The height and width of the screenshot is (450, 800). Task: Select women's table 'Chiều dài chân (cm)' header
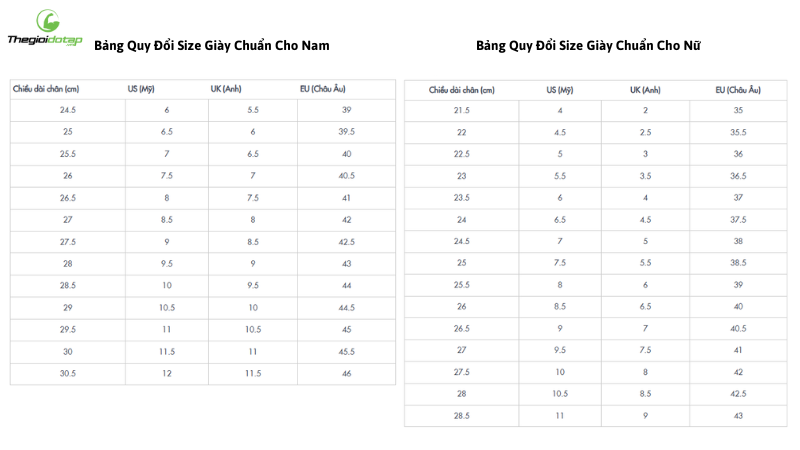[x=462, y=90]
